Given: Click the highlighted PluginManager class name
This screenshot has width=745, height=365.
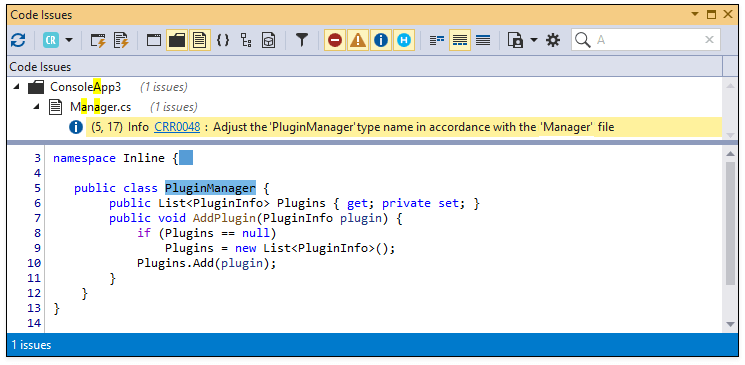Looking at the screenshot, I should click(210, 188).
